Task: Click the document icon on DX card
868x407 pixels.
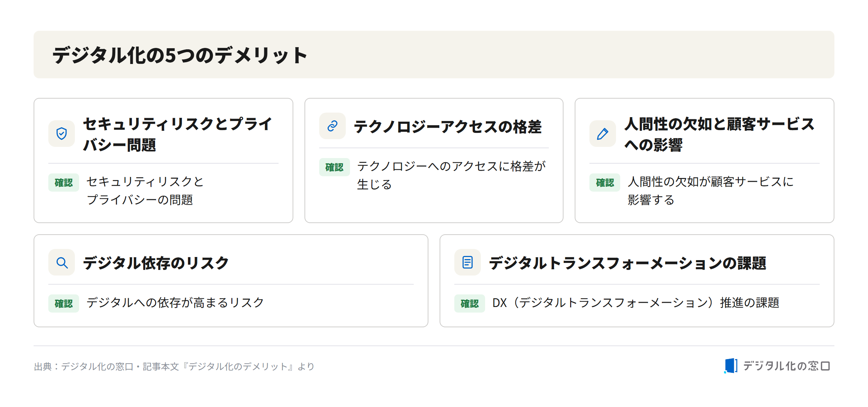Action: click(468, 262)
